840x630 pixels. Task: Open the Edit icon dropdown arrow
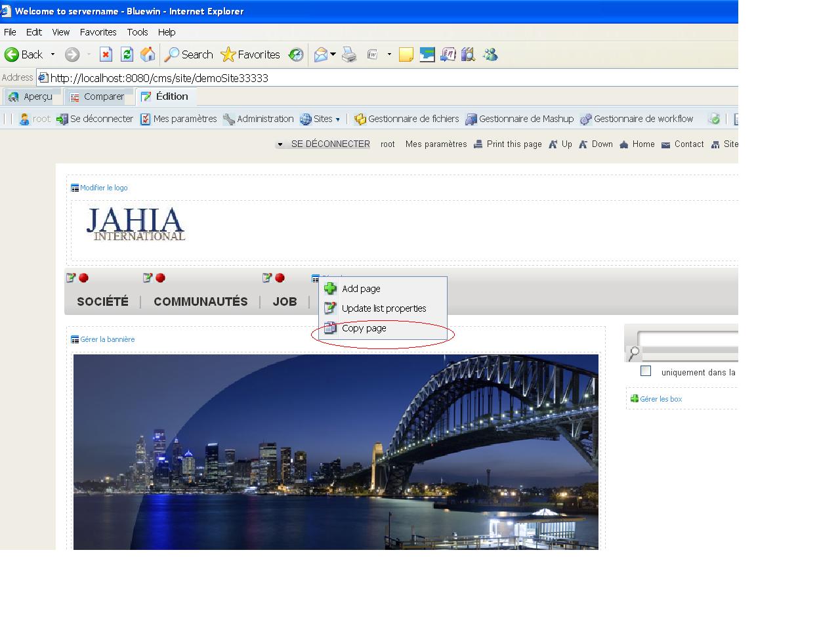click(x=389, y=54)
